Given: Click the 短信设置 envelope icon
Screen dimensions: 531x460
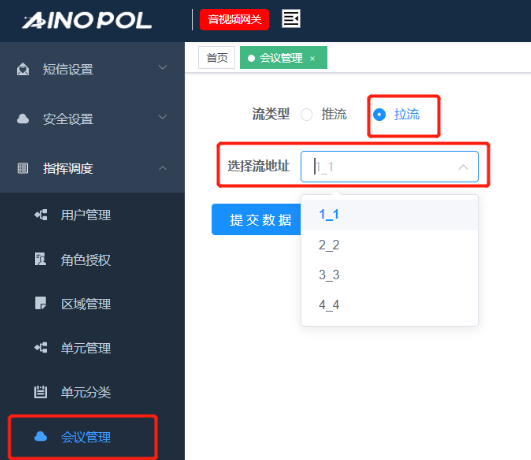Looking at the screenshot, I should (23, 69).
